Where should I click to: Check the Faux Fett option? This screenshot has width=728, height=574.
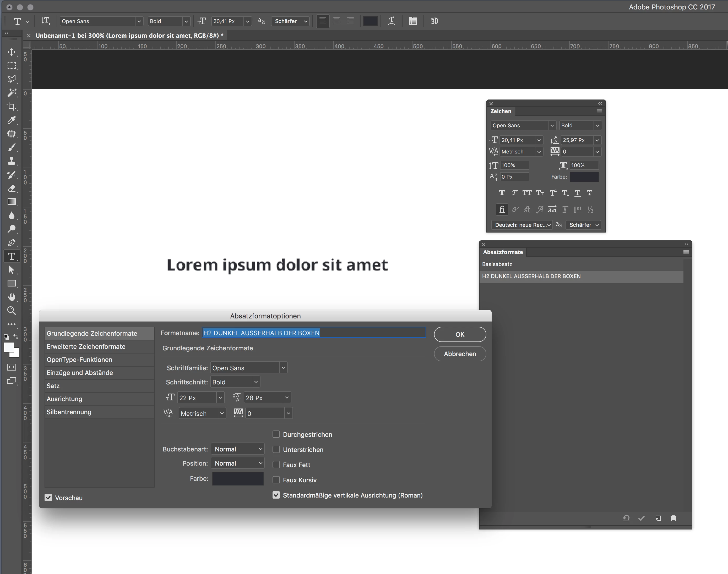(x=276, y=465)
